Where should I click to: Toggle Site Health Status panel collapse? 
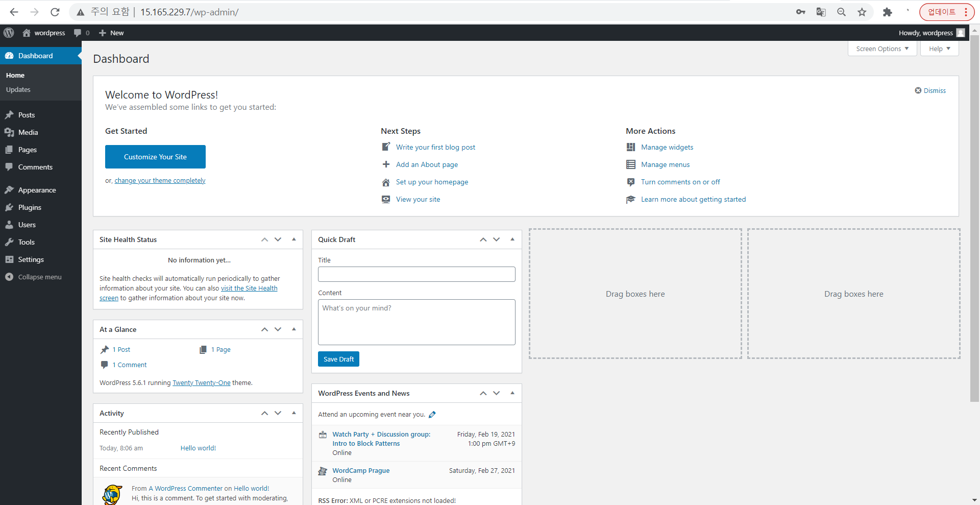pyautogui.click(x=294, y=239)
